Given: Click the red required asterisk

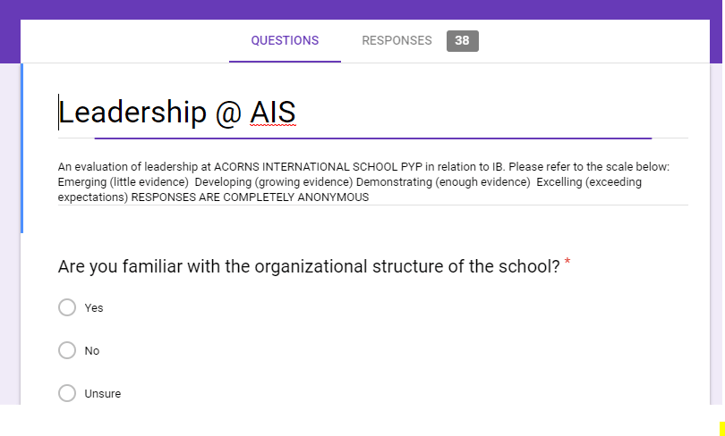Looking at the screenshot, I should click(568, 263).
